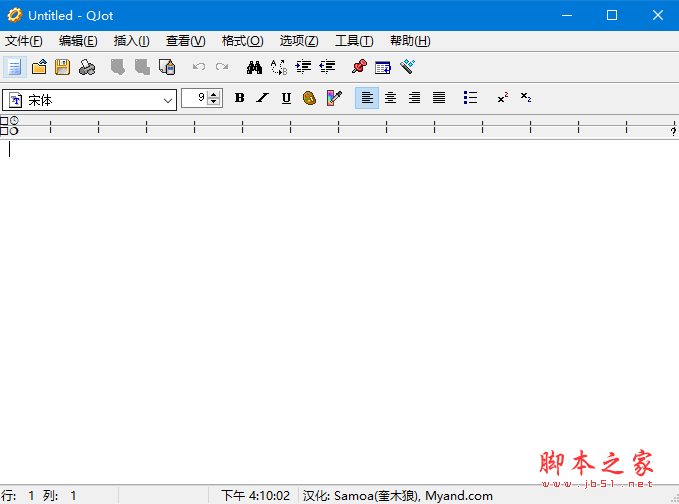Open the 选项(Z) menu

(x=299, y=41)
